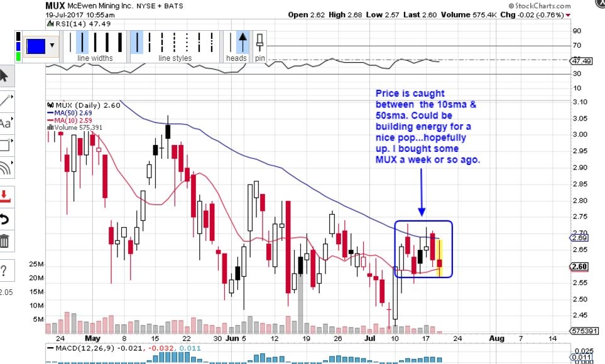Pick the green quick color swatch
Screen dimensions: 605x364
click(x=18, y=56)
